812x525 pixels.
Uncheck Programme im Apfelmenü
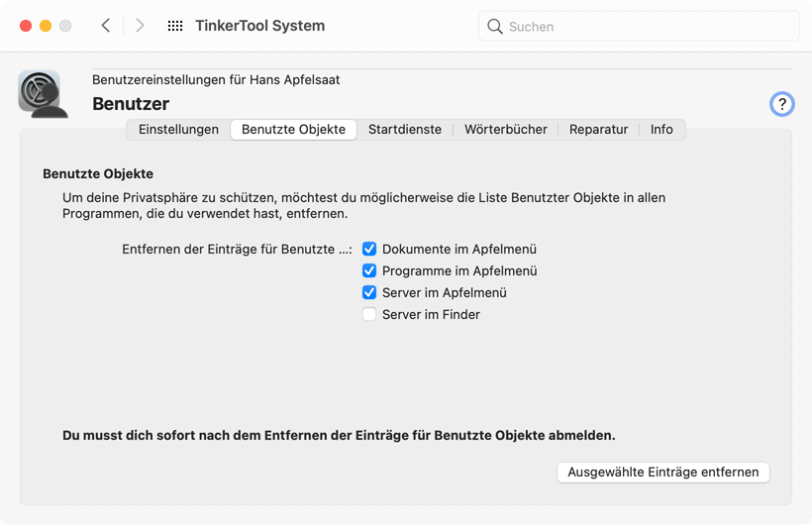pyautogui.click(x=369, y=270)
